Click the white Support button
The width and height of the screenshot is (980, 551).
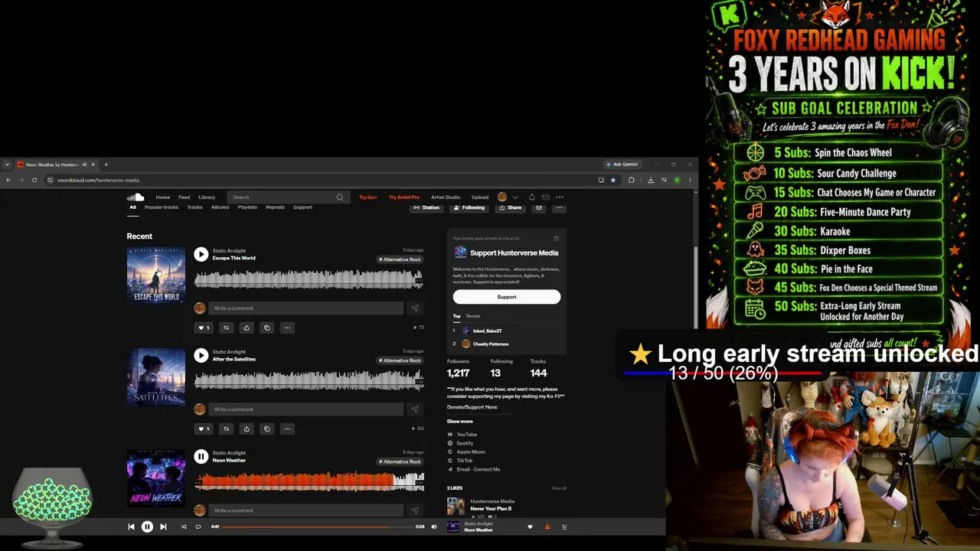point(507,297)
